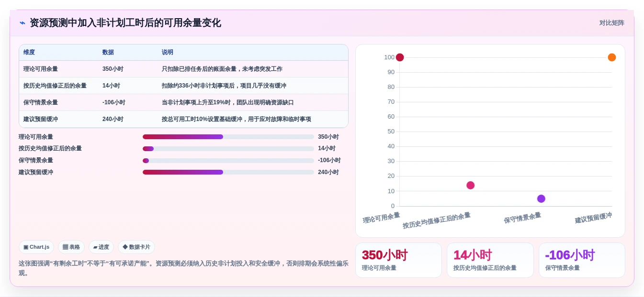Click description starting 只扣除已排任务后的账面余量
The width and height of the screenshot is (644, 297).
click(222, 69)
